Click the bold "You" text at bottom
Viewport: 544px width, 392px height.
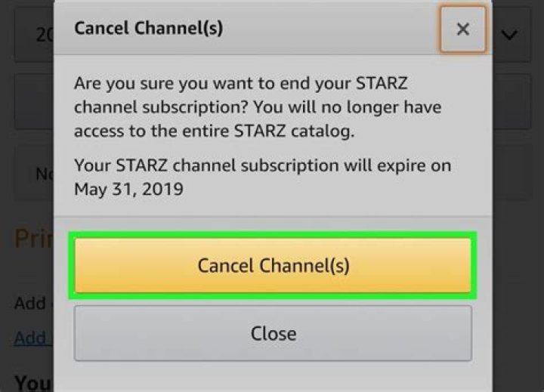pos(32,382)
